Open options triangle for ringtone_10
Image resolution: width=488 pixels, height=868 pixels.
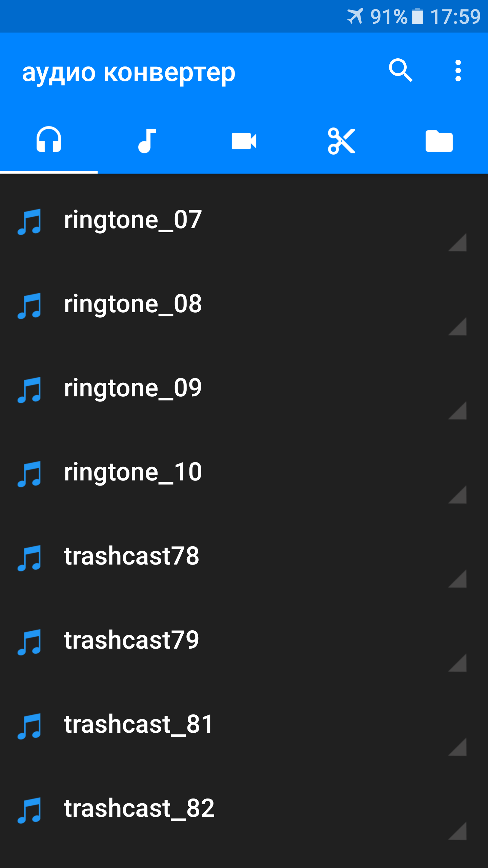pos(457,494)
